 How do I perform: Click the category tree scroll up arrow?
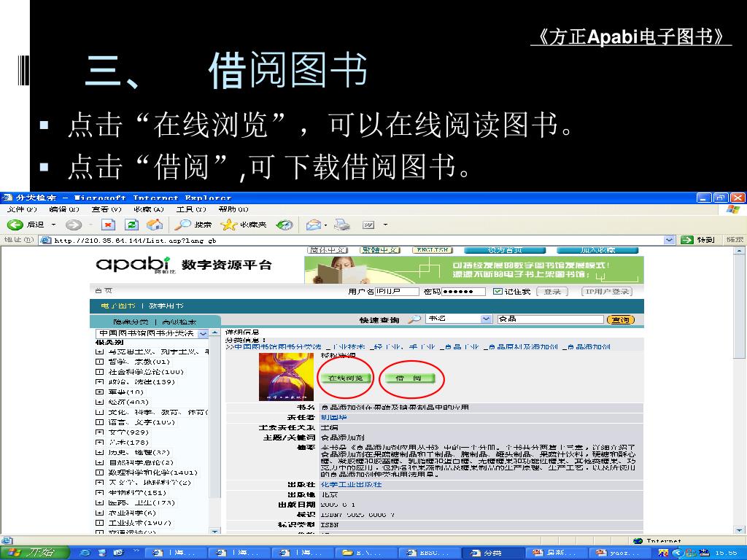pos(215,332)
